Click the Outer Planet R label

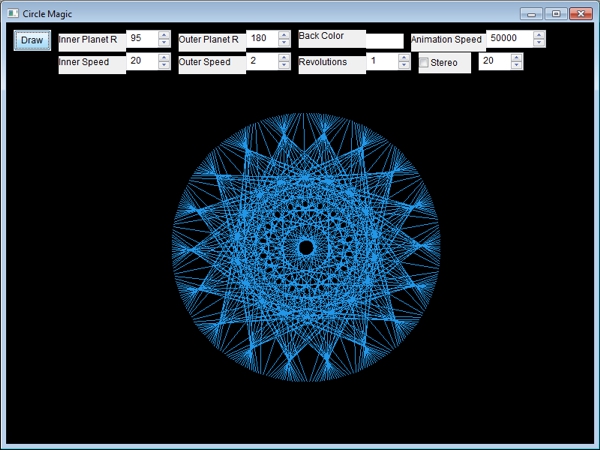click(x=209, y=40)
